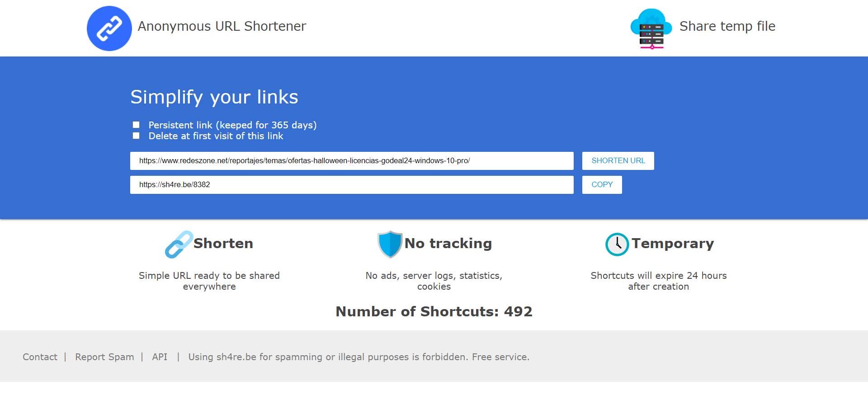Enable the Persistent link checkbox
868x404 pixels.
click(136, 125)
